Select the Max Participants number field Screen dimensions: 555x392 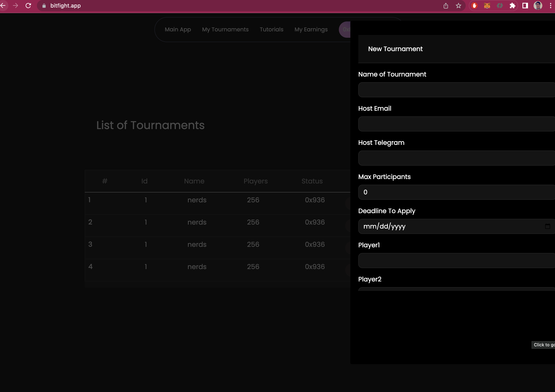[x=456, y=192]
